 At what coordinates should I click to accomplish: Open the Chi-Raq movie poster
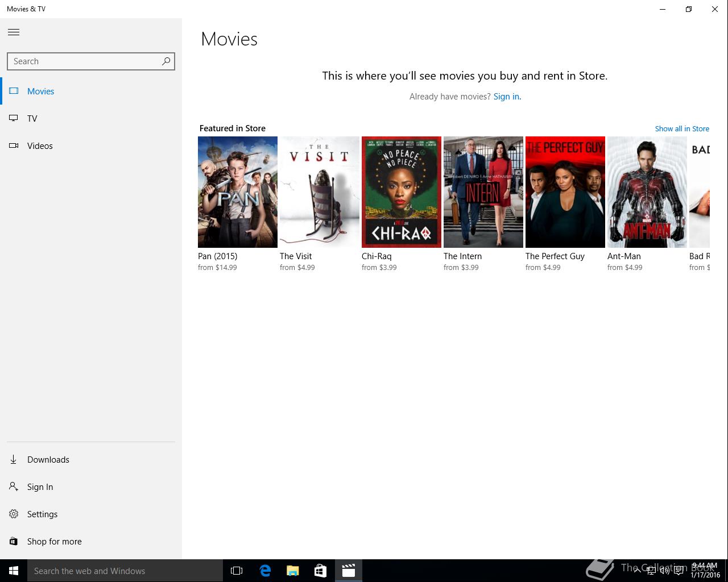tap(402, 192)
